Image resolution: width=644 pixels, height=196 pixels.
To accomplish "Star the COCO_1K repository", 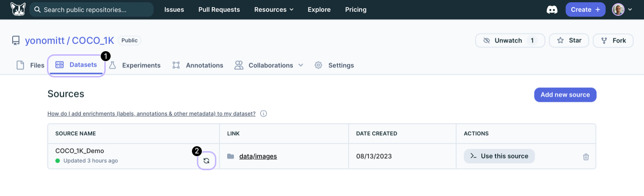I will pyautogui.click(x=569, y=40).
